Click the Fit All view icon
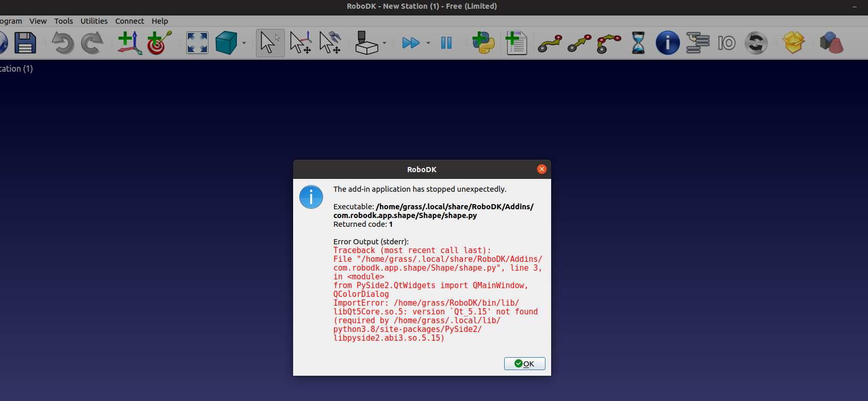868x401 pixels. [197, 43]
